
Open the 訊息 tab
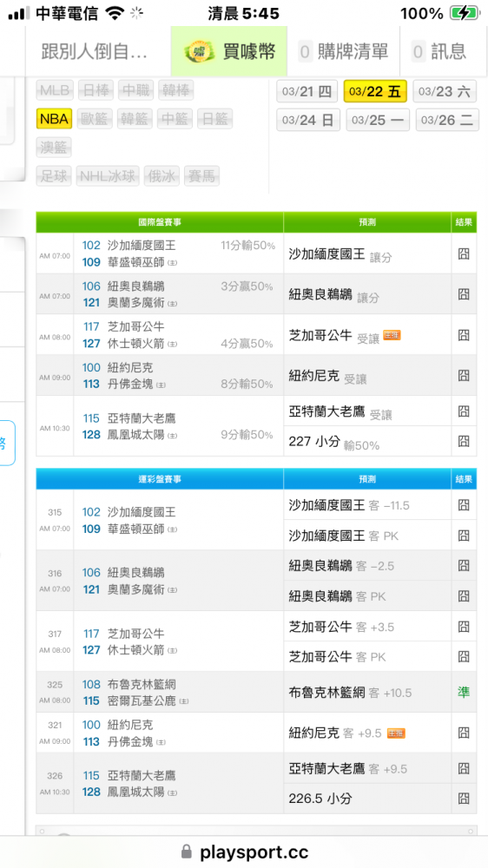(x=440, y=52)
